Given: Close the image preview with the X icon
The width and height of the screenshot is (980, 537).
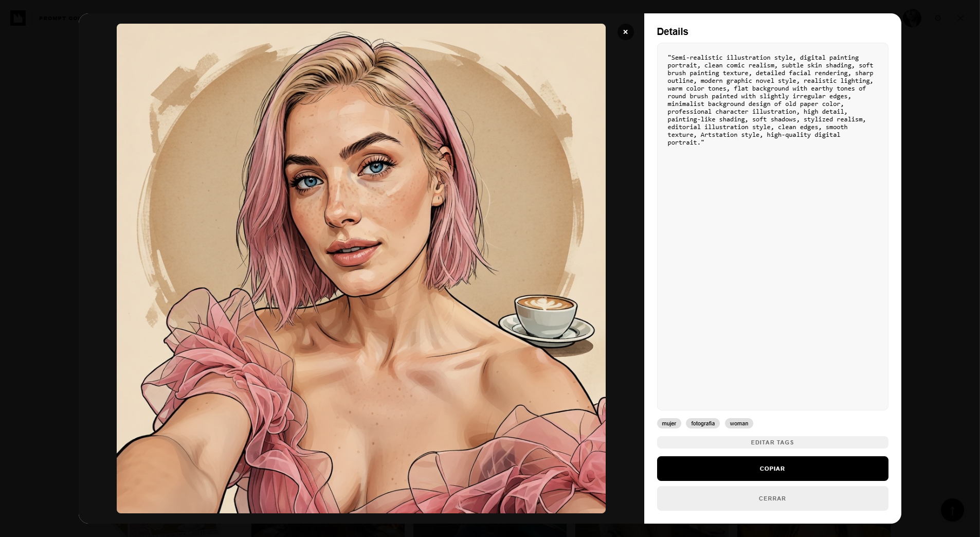Looking at the screenshot, I should (625, 32).
